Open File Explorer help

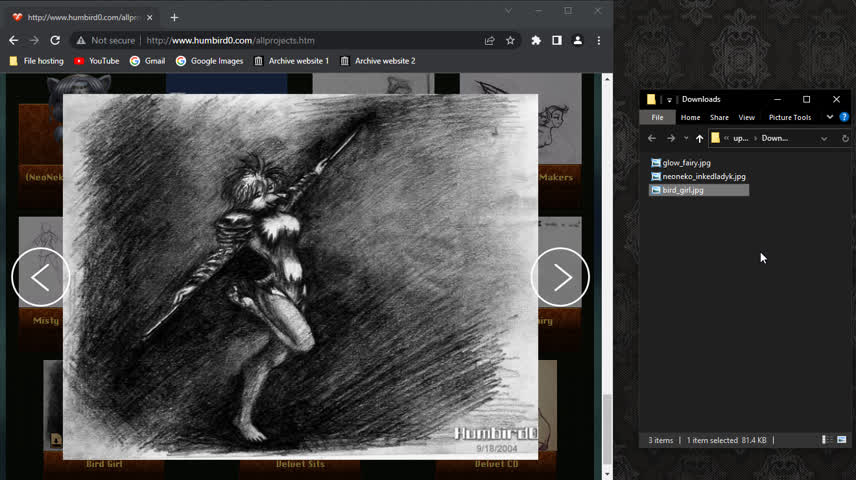click(x=844, y=117)
